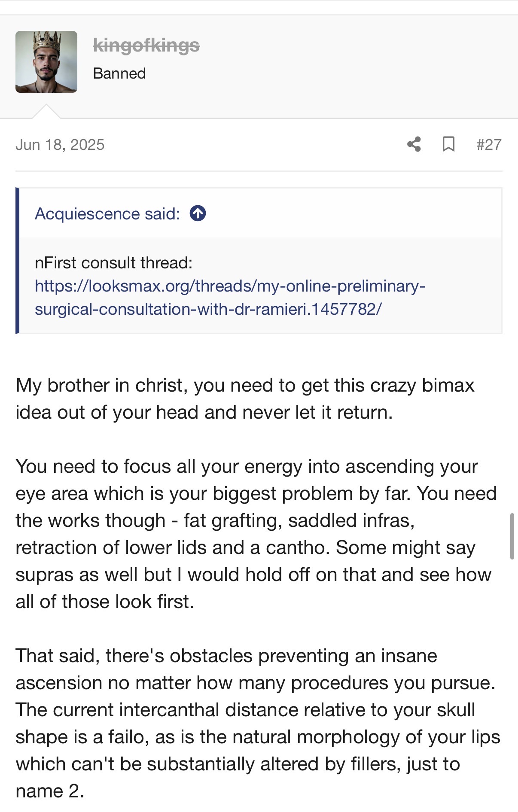
Task: Bookmark this post with the bookmark icon
Action: coord(448,144)
